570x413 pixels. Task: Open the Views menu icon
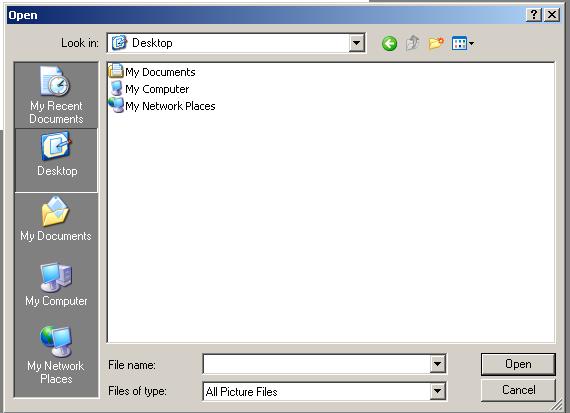click(x=459, y=44)
